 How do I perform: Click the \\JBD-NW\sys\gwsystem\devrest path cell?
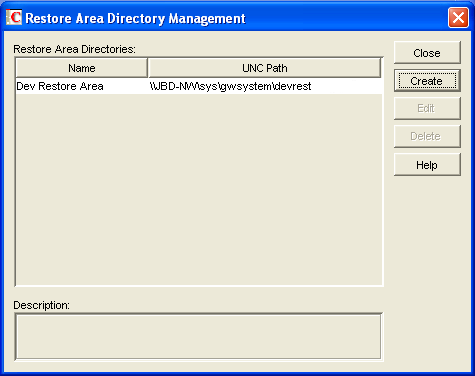[265, 86]
